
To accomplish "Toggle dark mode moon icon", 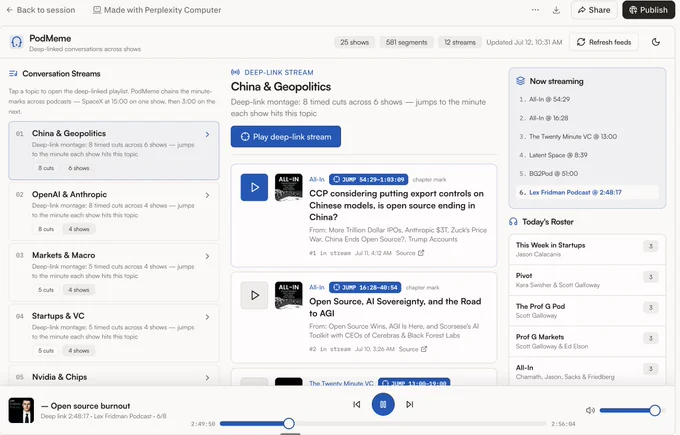I will (656, 42).
